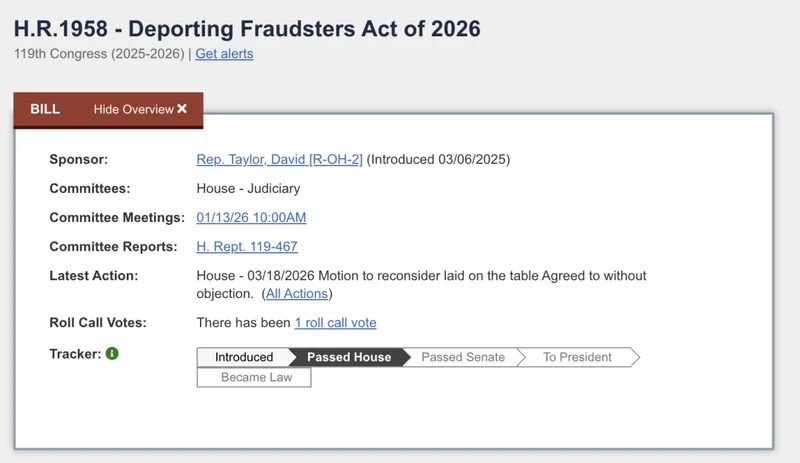Click the Tracker label
This screenshot has width=800, height=463.
pyautogui.click(x=75, y=354)
